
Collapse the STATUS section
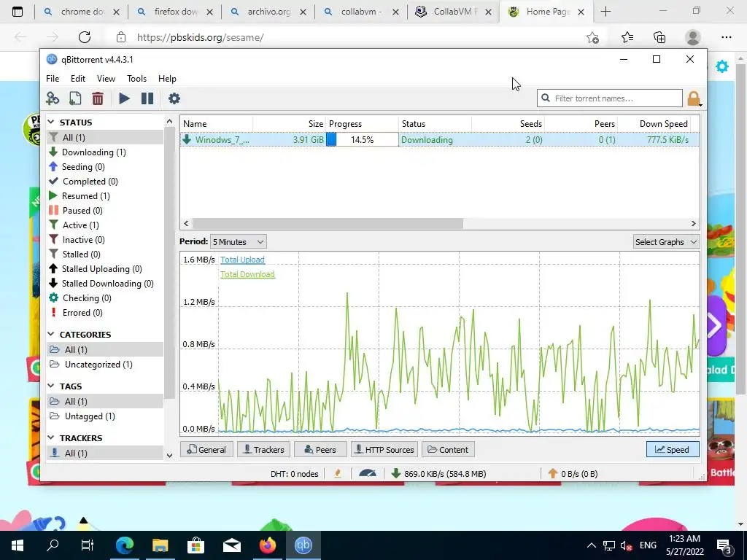click(51, 122)
